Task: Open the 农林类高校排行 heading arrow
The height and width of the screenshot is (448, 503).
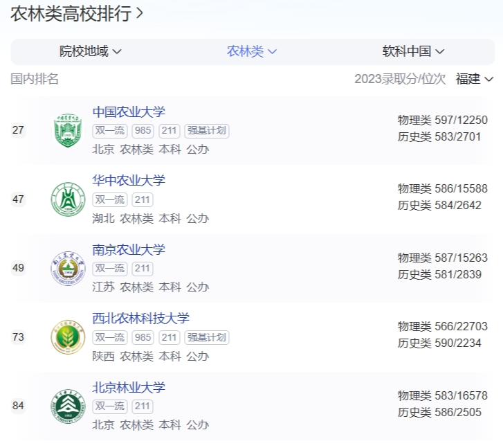Action: [139, 13]
